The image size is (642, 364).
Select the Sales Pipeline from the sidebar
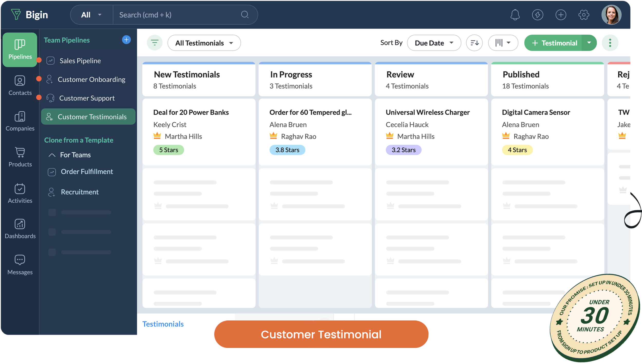80,61
